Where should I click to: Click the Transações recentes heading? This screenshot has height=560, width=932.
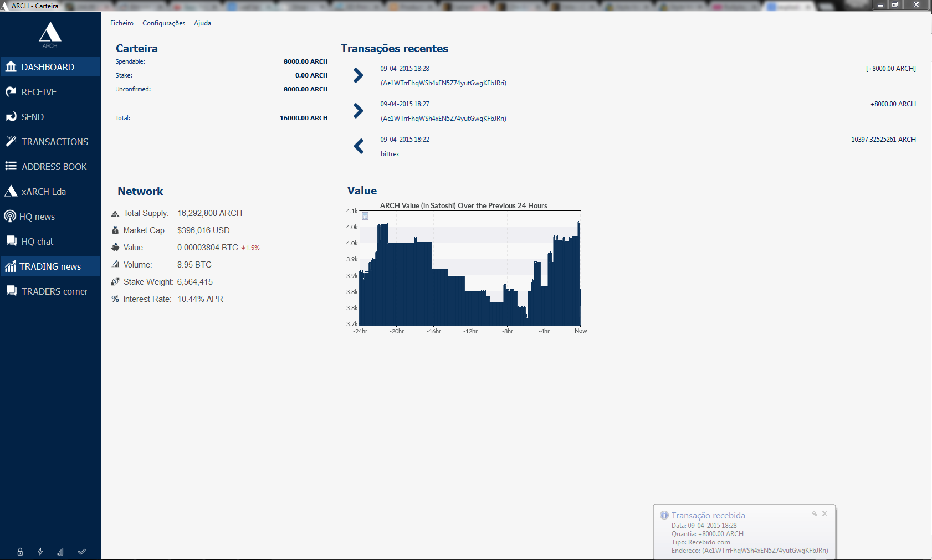tap(395, 48)
